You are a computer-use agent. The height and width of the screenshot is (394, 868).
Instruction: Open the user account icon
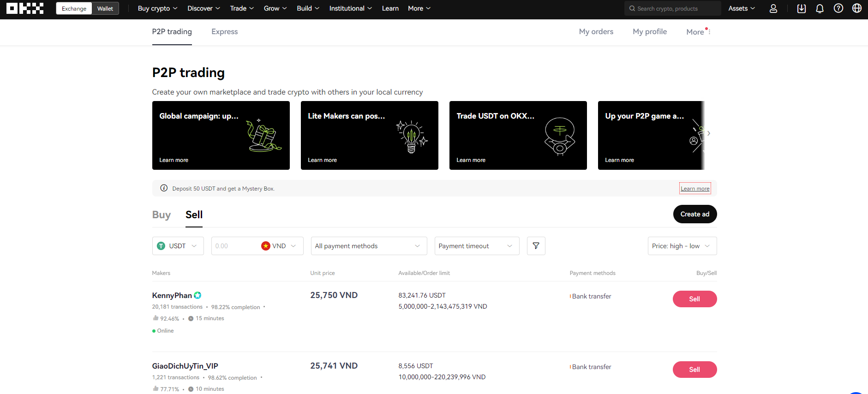(x=773, y=8)
